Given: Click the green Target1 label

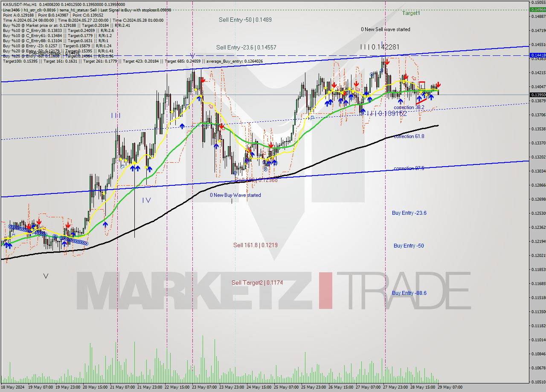Looking at the screenshot, I should click(411, 13).
